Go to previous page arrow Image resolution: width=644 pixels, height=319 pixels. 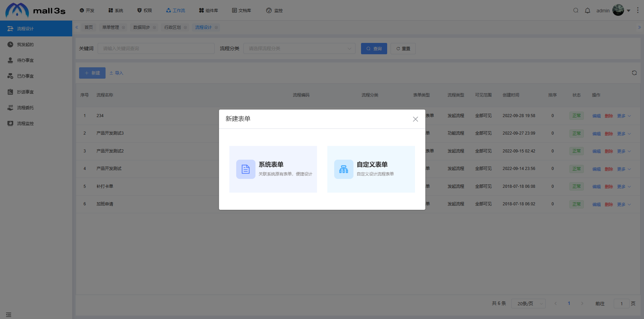tap(556, 304)
